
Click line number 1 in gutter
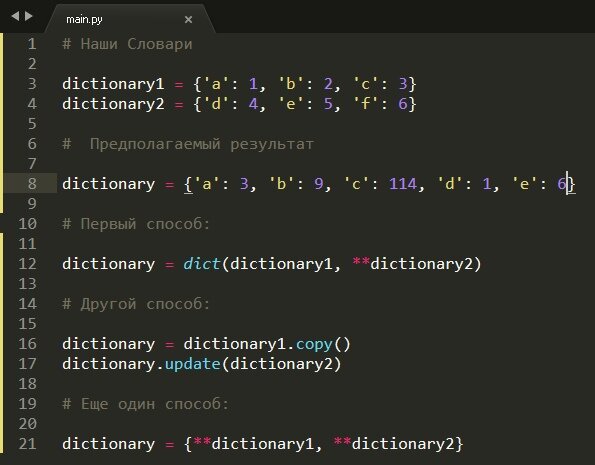coord(32,44)
